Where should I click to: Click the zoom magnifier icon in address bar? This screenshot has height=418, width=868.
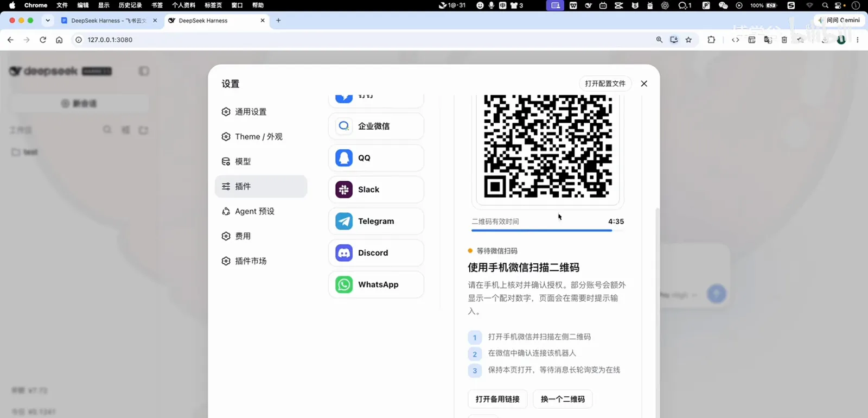pyautogui.click(x=659, y=40)
